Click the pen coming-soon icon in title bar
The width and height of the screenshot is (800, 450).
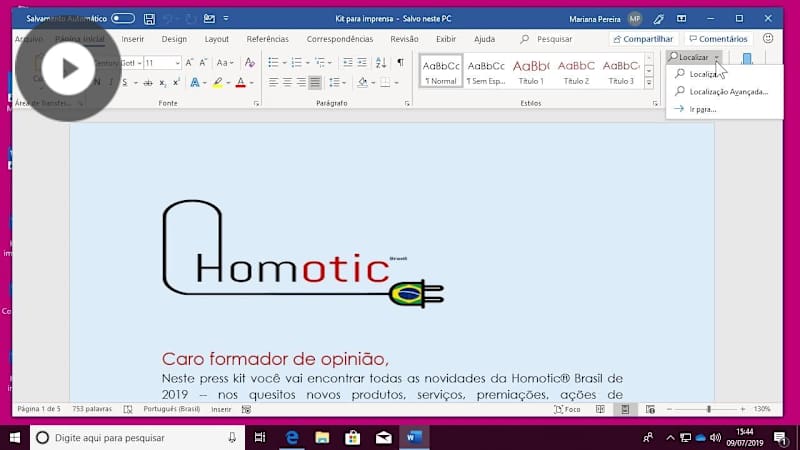point(659,19)
